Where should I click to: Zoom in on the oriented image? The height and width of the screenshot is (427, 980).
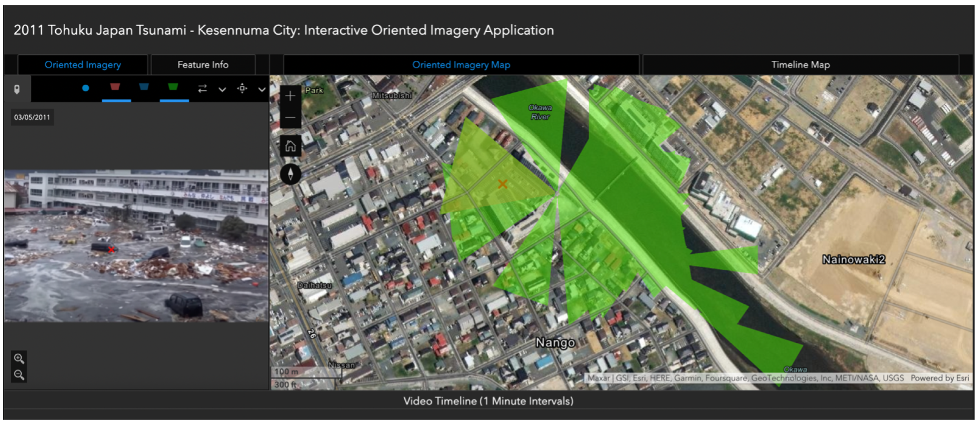19,358
